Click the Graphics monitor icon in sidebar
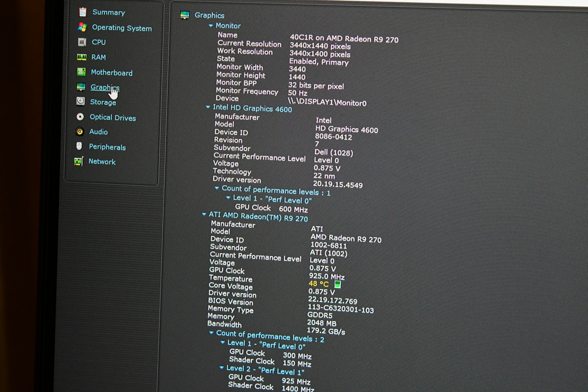Screen dimensions: 588x392 pos(81,87)
